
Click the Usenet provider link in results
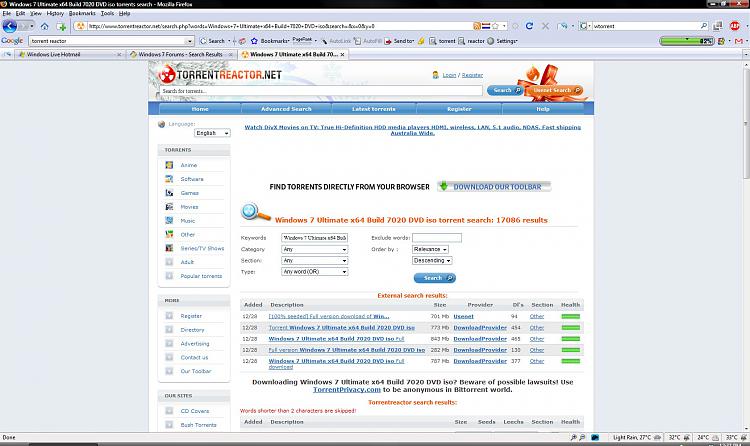[463, 316]
